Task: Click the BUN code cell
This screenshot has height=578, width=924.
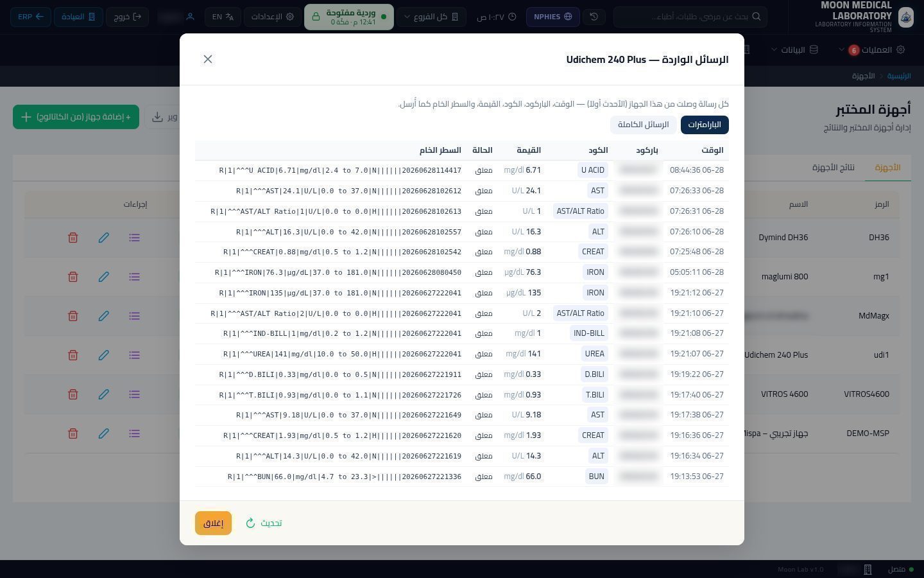Action: pyautogui.click(x=597, y=477)
